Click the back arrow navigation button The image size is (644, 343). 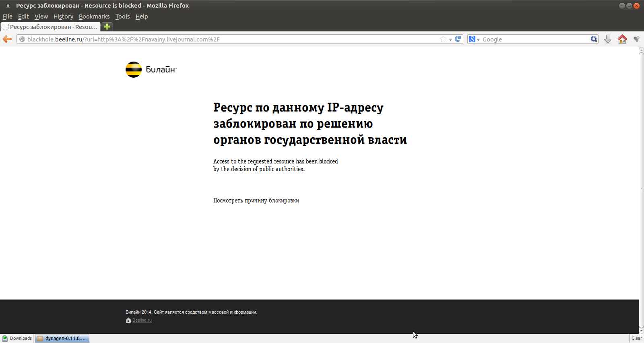point(7,39)
